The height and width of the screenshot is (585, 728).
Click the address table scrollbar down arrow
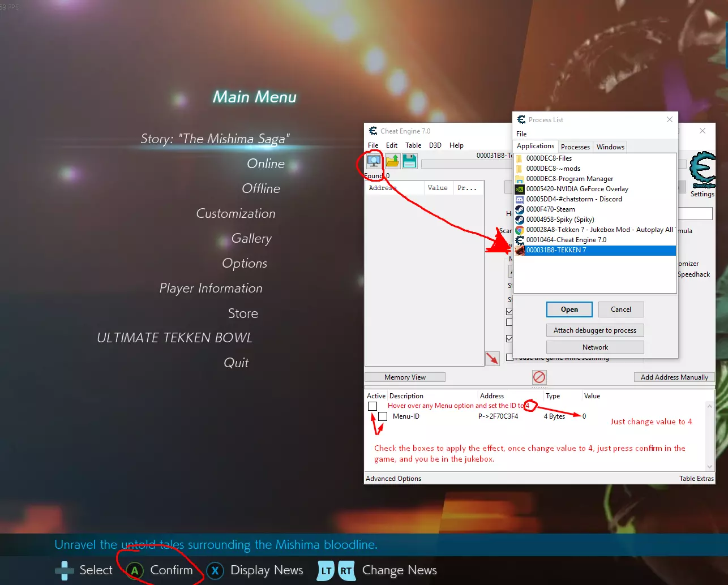(710, 467)
